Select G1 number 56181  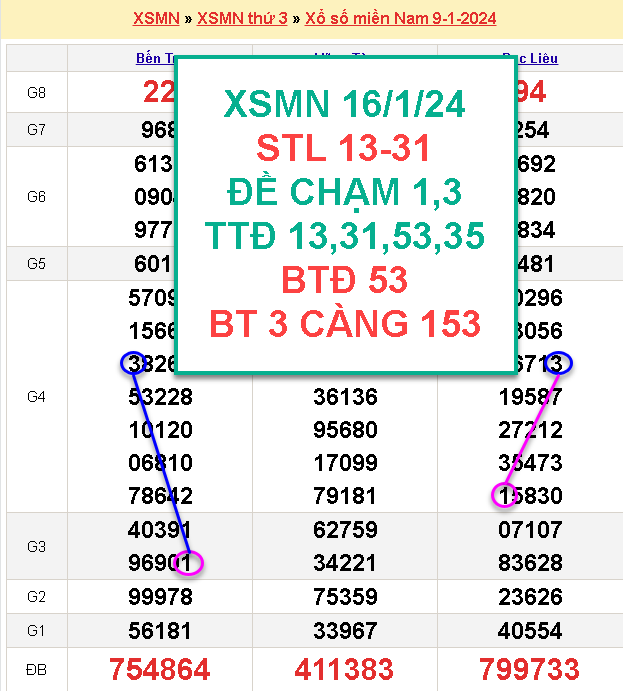click(x=160, y=631)
